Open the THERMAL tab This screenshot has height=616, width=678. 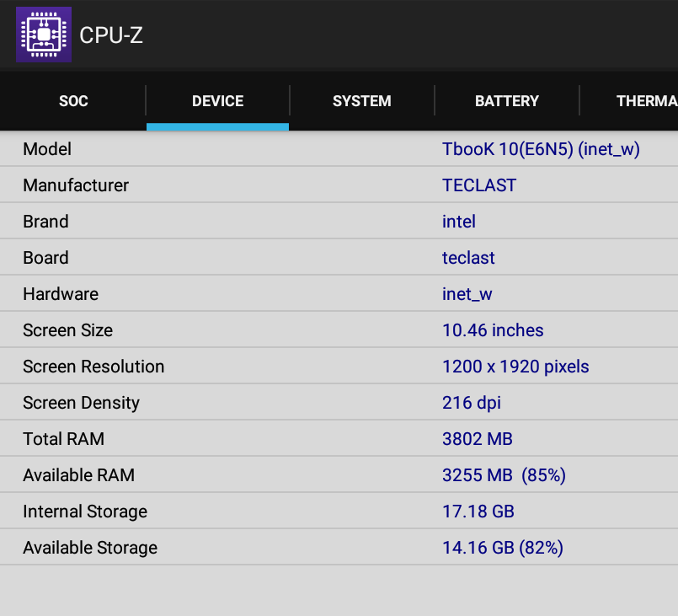(x=647, y=101)
